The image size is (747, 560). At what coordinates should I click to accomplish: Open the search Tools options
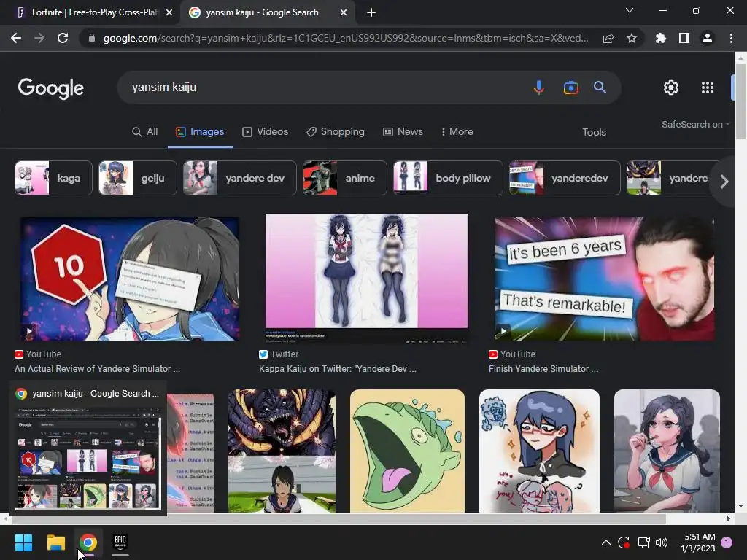tap(594, 133)
